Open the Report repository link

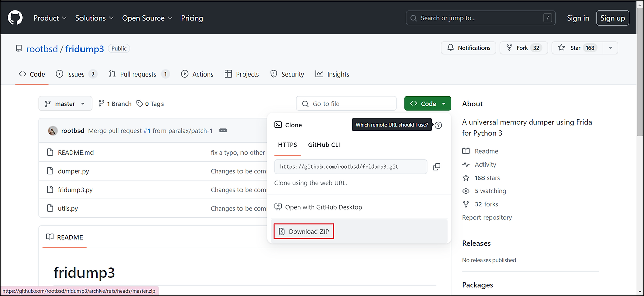tap(487, 218)
